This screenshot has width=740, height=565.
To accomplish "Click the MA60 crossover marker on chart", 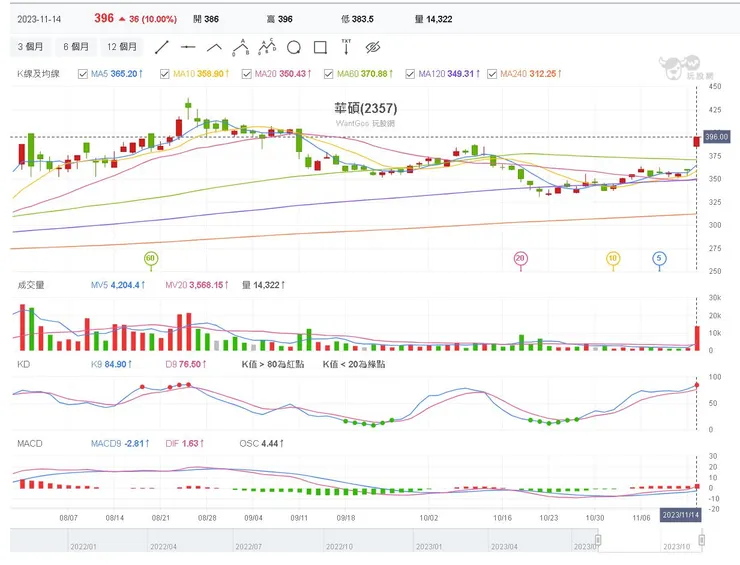I will point(151,259).
